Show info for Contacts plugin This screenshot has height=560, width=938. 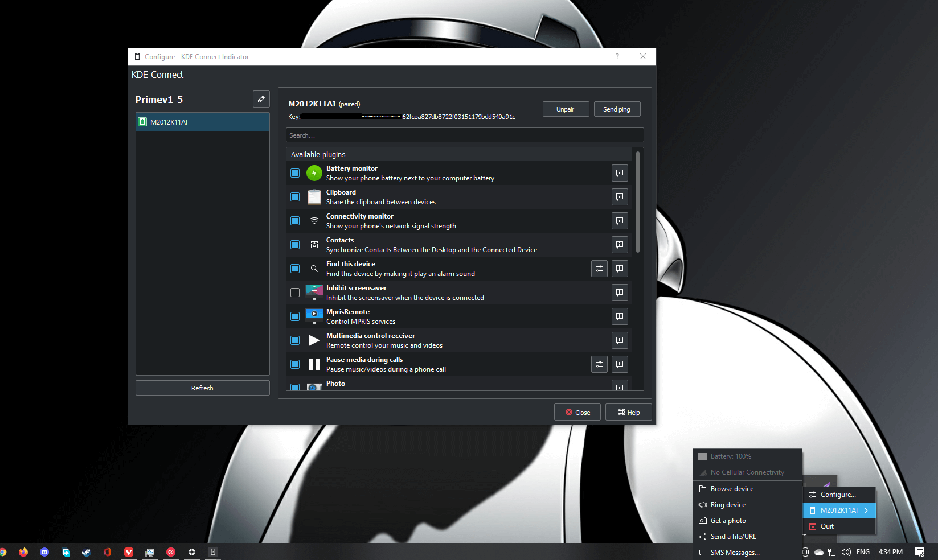point(620,245)
